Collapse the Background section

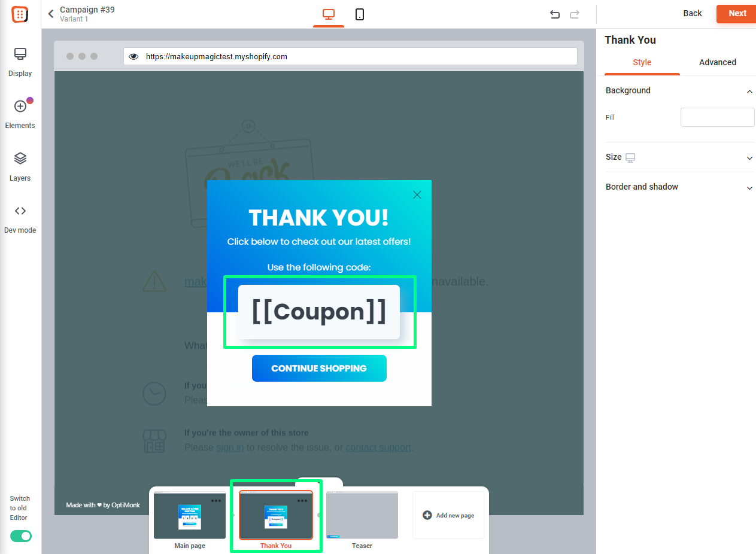click(x=749, y=91)
